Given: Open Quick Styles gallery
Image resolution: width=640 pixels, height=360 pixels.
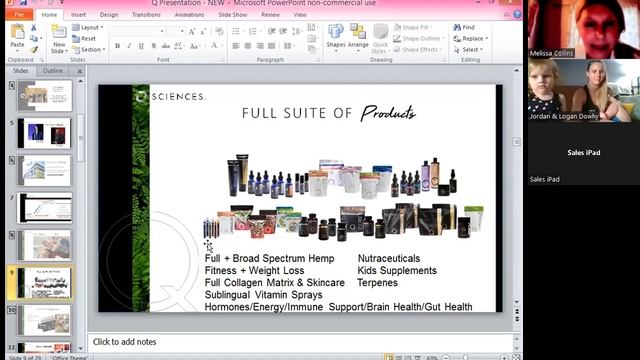Looking at the screenshot, I should (x=380, y=39).
